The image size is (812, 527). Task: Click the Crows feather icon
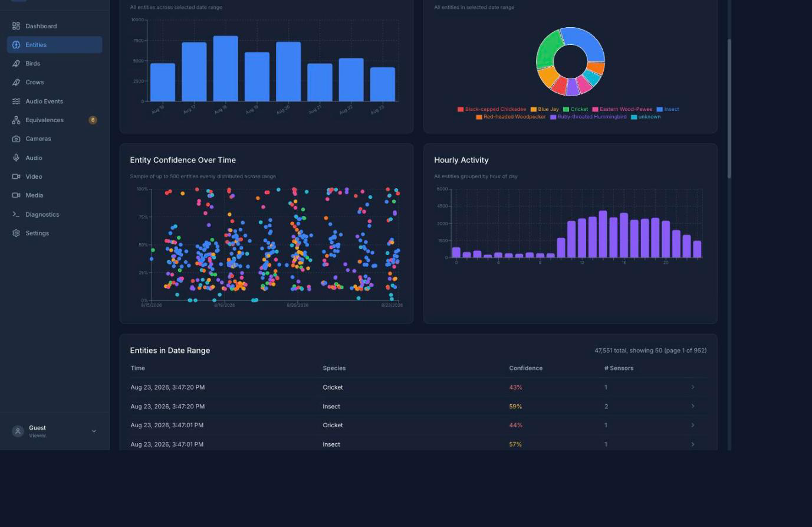click(16, 83)
